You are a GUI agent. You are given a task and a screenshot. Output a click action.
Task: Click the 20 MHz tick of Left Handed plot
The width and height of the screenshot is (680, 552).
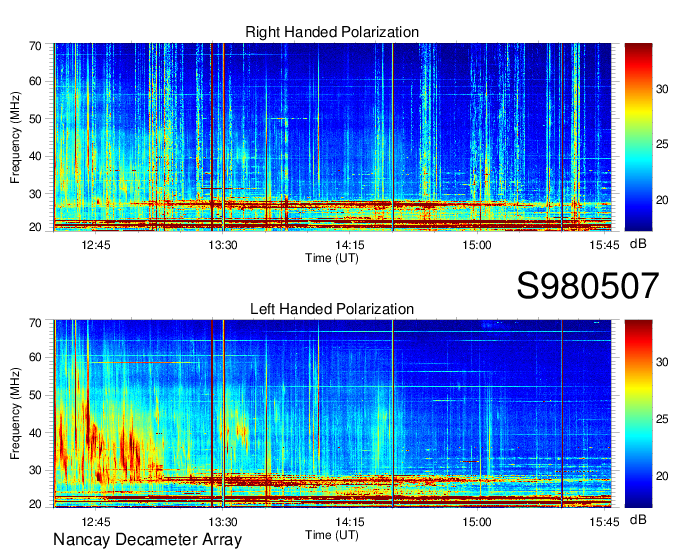coord(35,504)
